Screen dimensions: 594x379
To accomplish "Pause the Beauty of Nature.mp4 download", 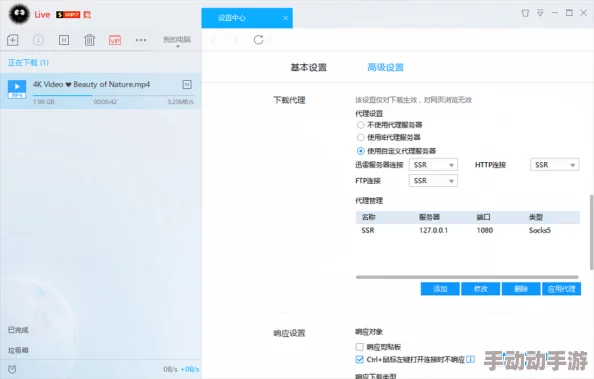I will (x=187, y=84).
